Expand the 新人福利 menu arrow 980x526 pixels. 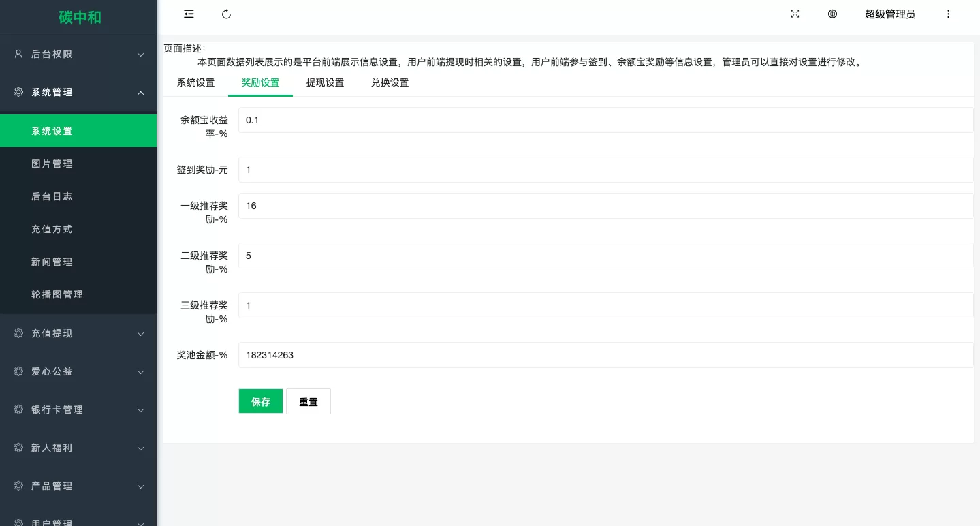(x=141, y=448)
